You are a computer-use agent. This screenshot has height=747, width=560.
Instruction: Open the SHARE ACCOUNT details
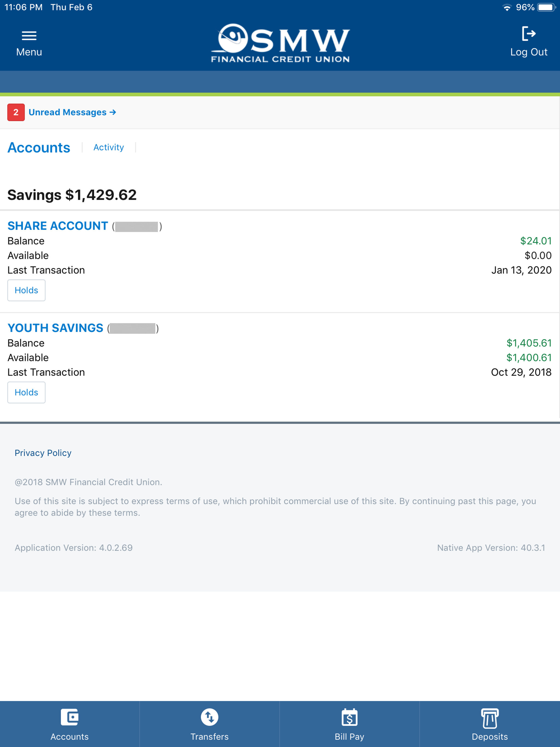pyautogui.click(x=58, y=226)
